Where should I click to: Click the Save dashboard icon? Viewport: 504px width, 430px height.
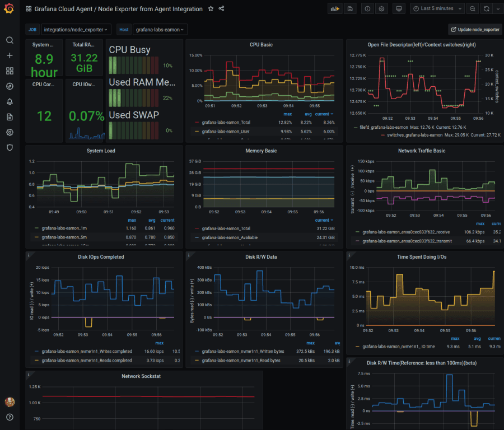350,8
